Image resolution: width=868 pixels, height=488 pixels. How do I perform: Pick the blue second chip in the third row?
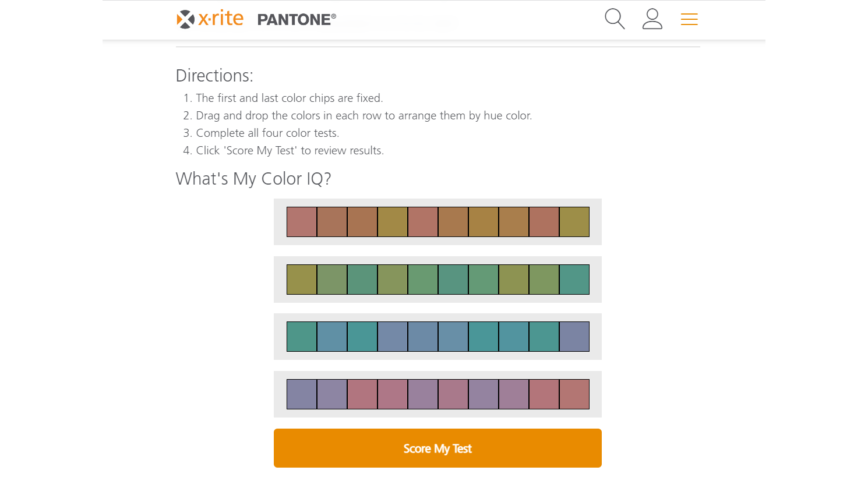332,337
